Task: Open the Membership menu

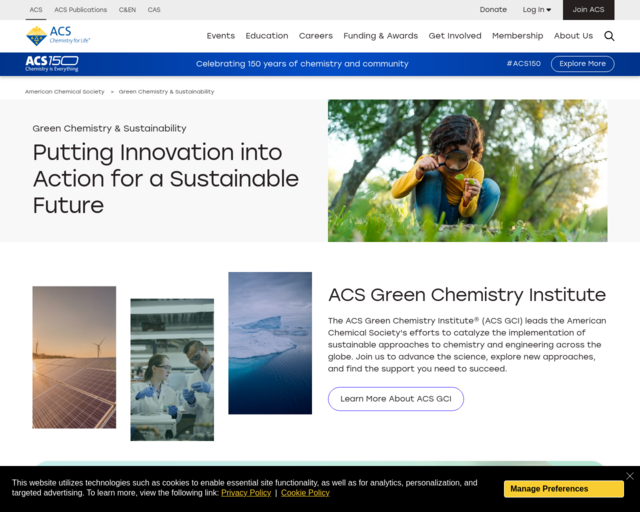Action: tap(518, 36)
